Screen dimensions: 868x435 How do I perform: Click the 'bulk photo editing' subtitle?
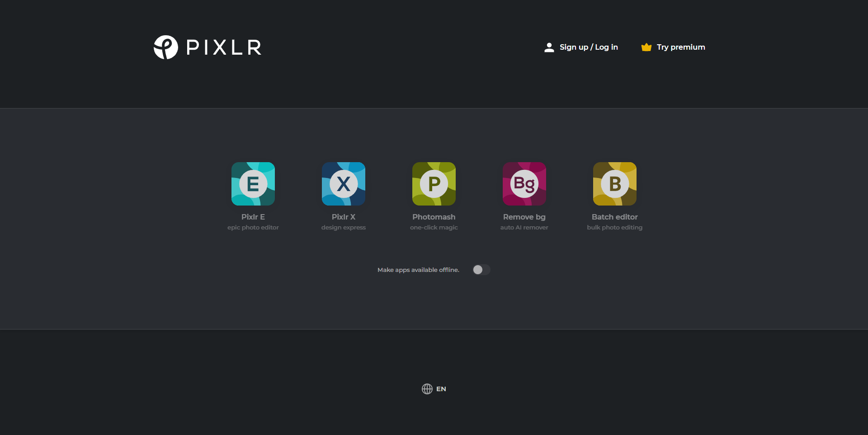coord(615,227)
